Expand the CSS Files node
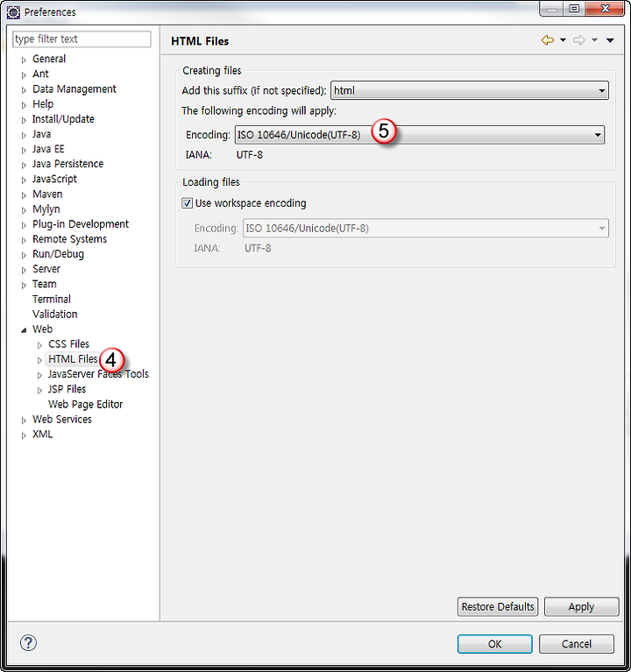 (39, 345)
